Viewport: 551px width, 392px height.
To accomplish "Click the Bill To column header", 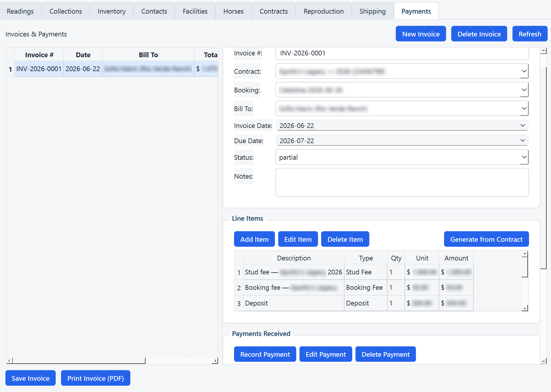I will click(x=148, y=55).
